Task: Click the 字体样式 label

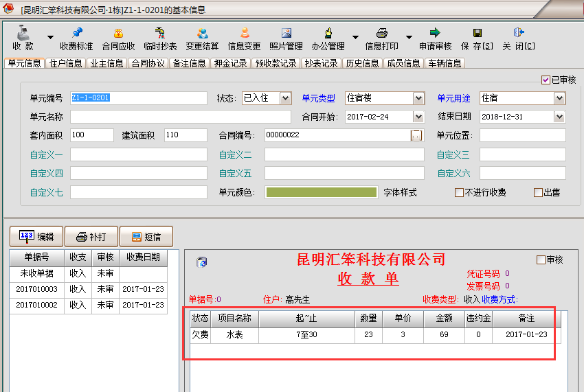Action: click(x=400, y=192)
